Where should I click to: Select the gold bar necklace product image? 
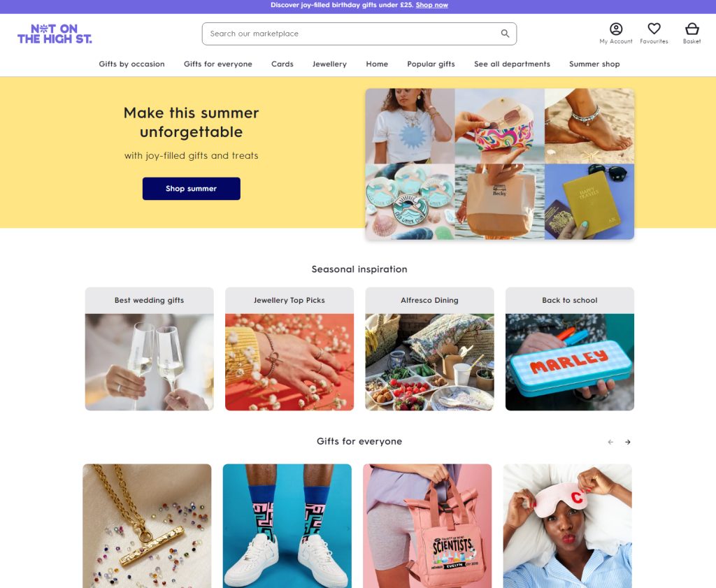tap(147, 526)
